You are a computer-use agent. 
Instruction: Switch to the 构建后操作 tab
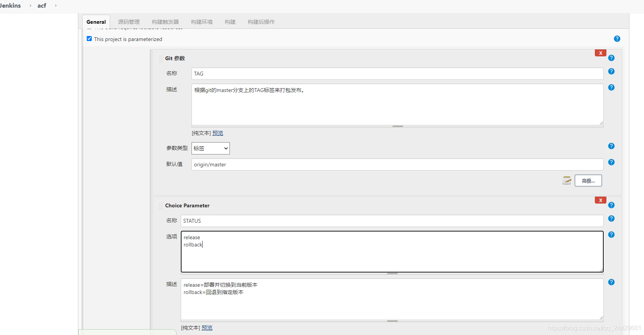click(261, 22)
